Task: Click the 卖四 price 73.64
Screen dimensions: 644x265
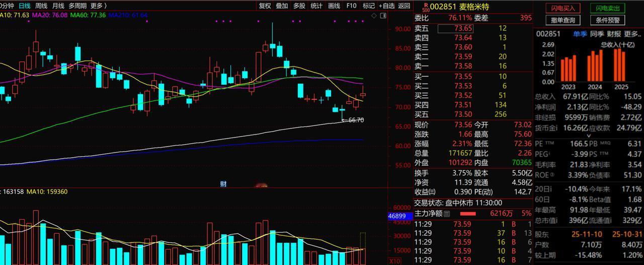Action: point(463,38)
